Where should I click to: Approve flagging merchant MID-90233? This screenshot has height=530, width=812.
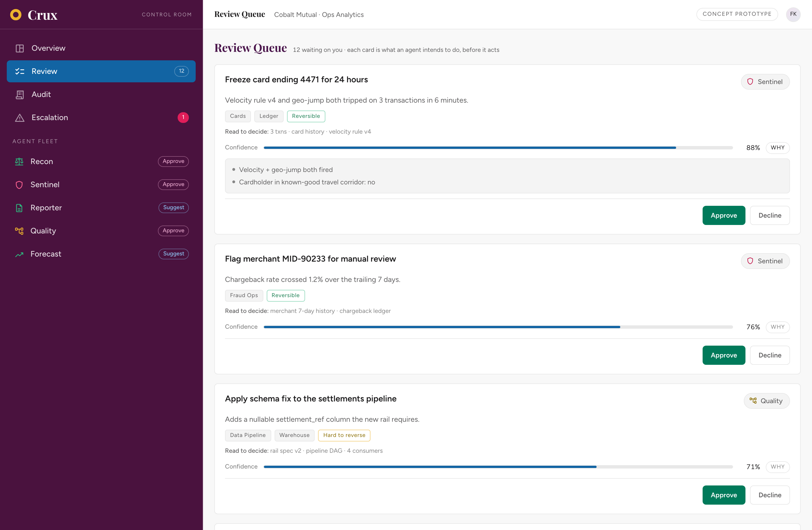click(724, 355)
